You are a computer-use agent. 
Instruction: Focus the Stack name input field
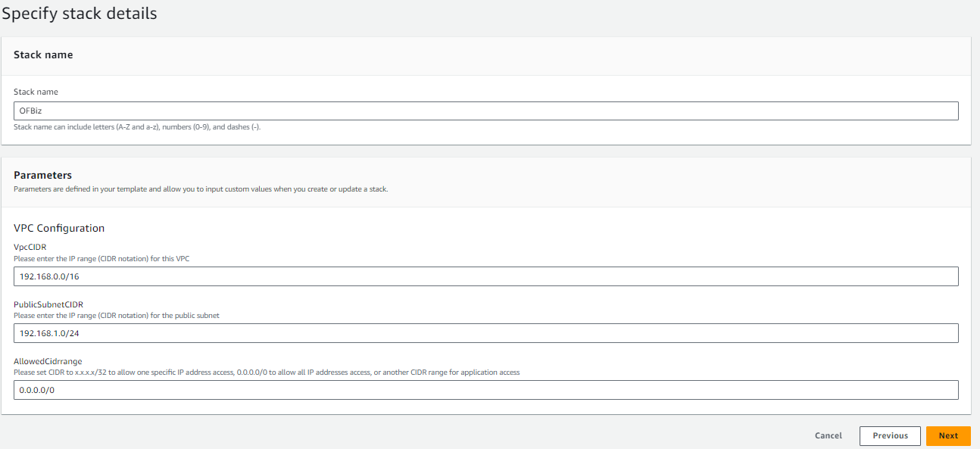486,111
